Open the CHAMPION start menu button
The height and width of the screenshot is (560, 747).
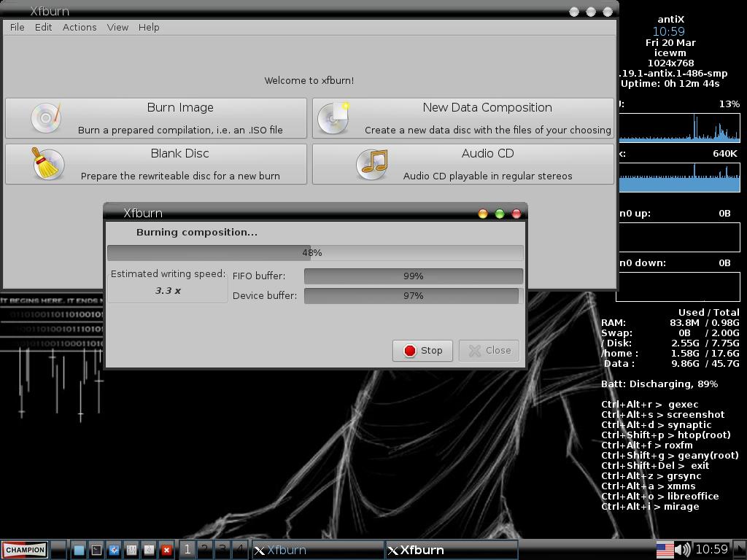pyautogui.click(x=24, y=550)
